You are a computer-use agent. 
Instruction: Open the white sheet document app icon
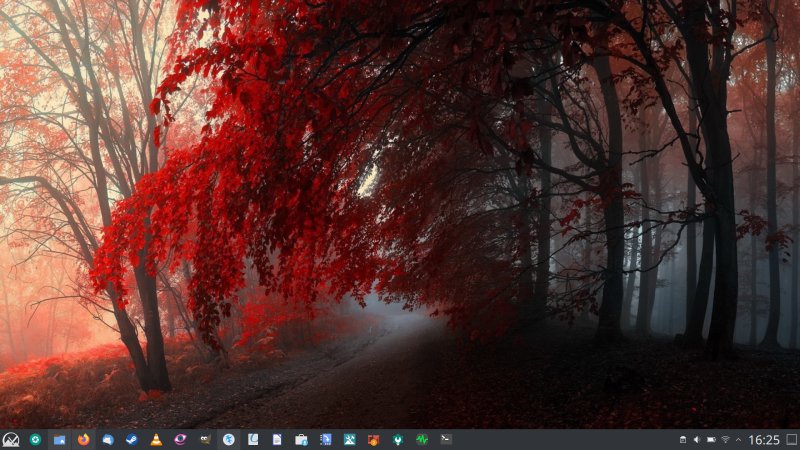pos(253,439)
